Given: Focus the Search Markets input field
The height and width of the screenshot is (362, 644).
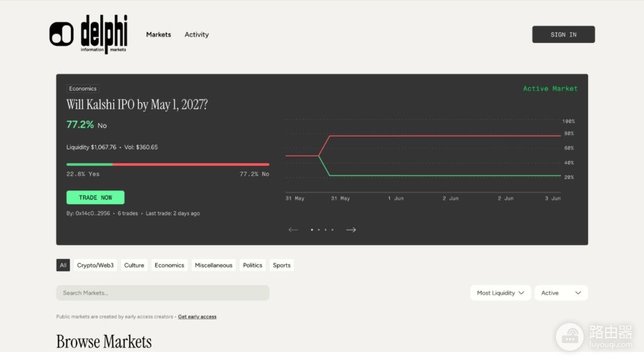Looking at the screenshot, I should pyautogui.click(x=163, y=293).
